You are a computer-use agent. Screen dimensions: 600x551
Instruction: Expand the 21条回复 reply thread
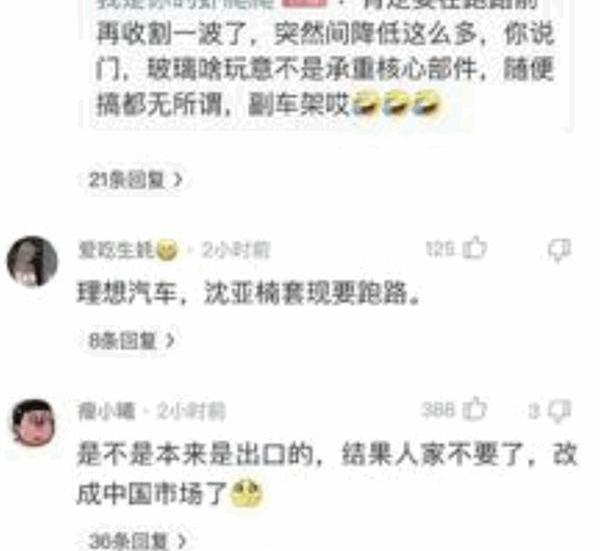click(135, 179)
